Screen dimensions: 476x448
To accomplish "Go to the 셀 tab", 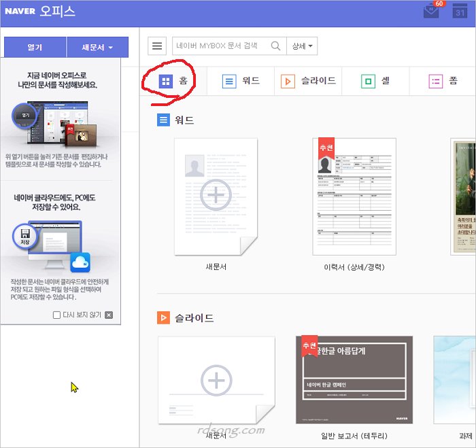I will 375,82.
